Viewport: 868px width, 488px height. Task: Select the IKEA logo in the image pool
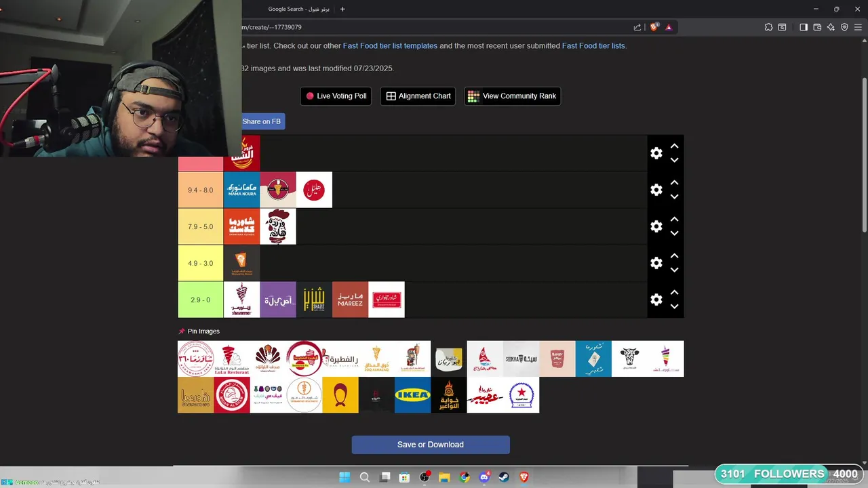coord(412,394)
